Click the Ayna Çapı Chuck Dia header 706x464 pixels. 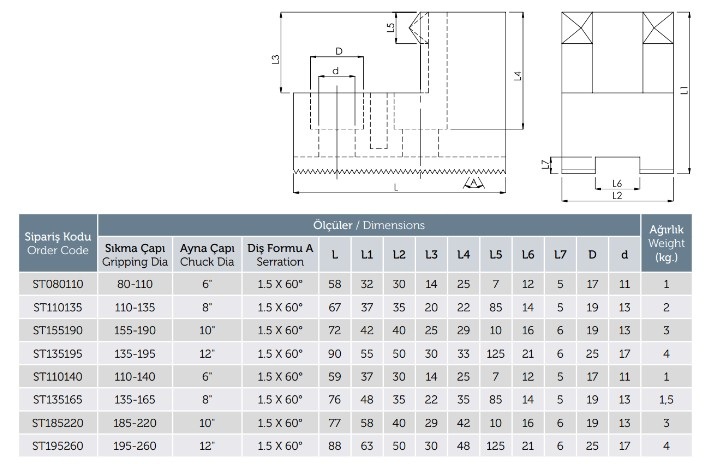(x=207, y=255)
